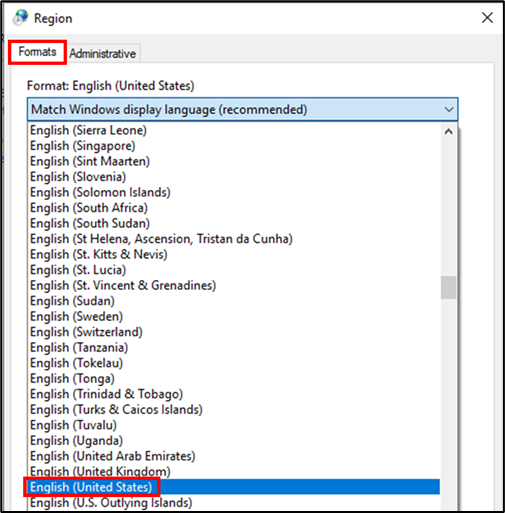Close the Region dialog window
Image resolution: width=505 pixels, height=513 pixels.
click(x=487, y=18)
